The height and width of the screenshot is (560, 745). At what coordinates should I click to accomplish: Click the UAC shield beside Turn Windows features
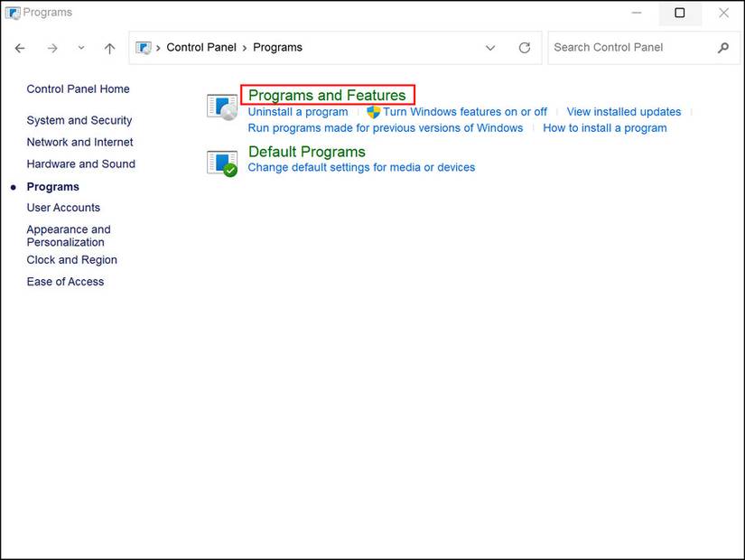point(372,111)
